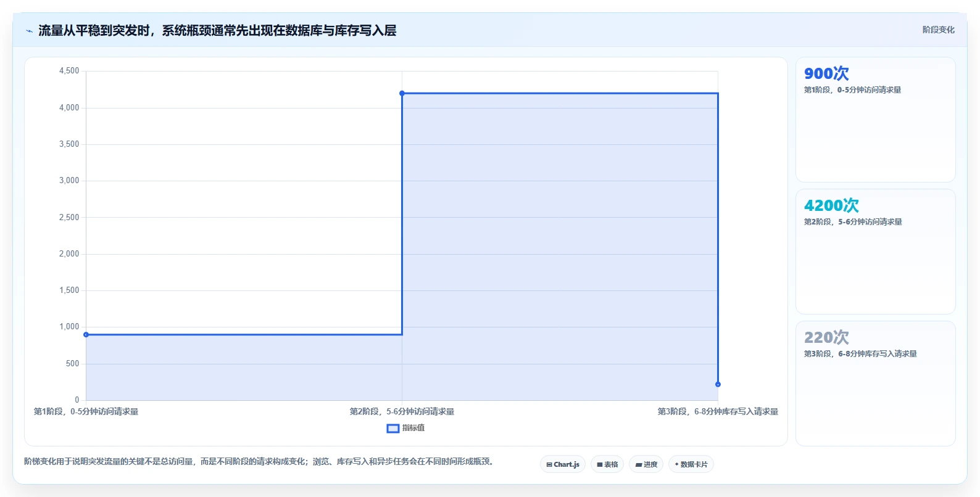Click the 阶段变化 label in header
Viewport: 980px width, 497px height.
pyautogui.click(x=938, y=30)
